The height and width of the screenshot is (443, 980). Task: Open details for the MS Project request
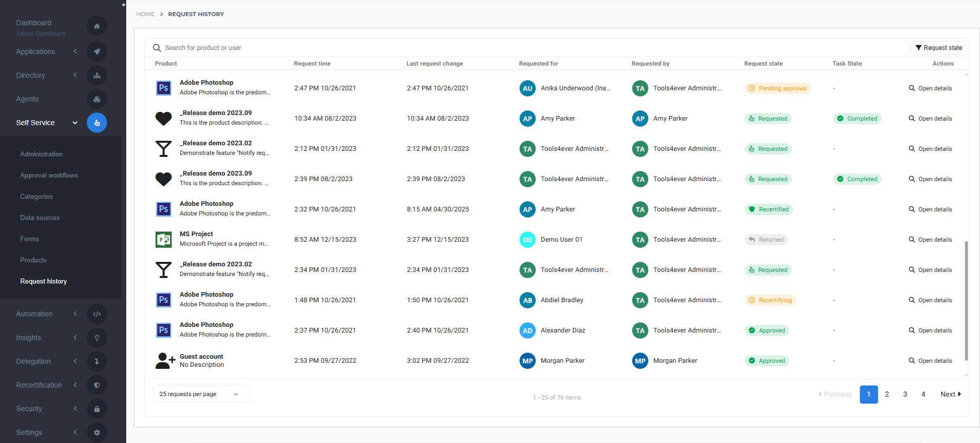[x=930, y=240]
